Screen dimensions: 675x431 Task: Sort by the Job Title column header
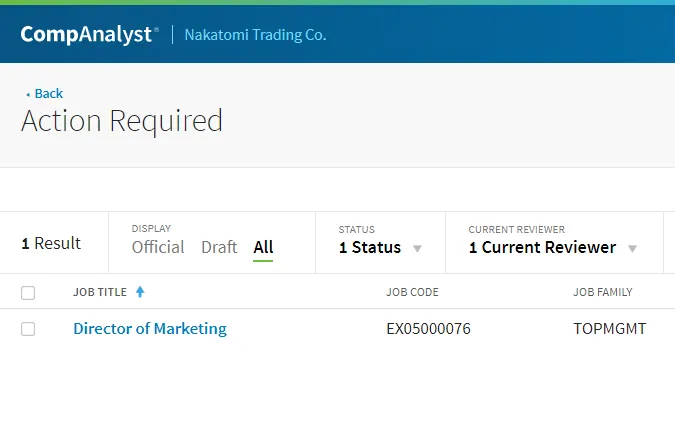[100, 292]
